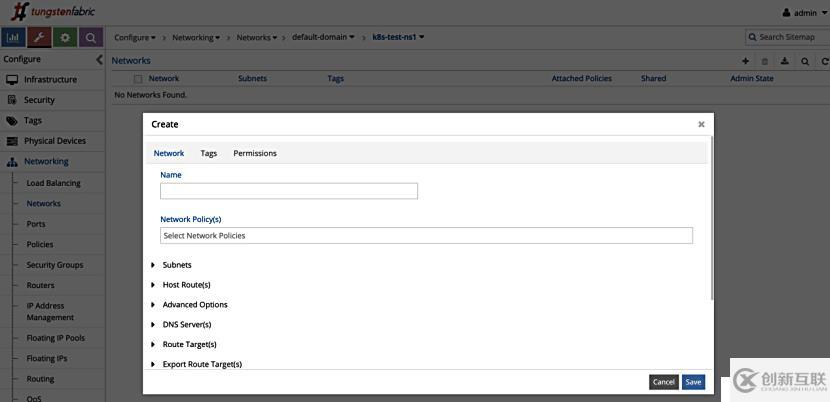Click the Attached Policies column header
Image resolution: width=830 pixels, height=402 pixels.
[x=582, y=78]
